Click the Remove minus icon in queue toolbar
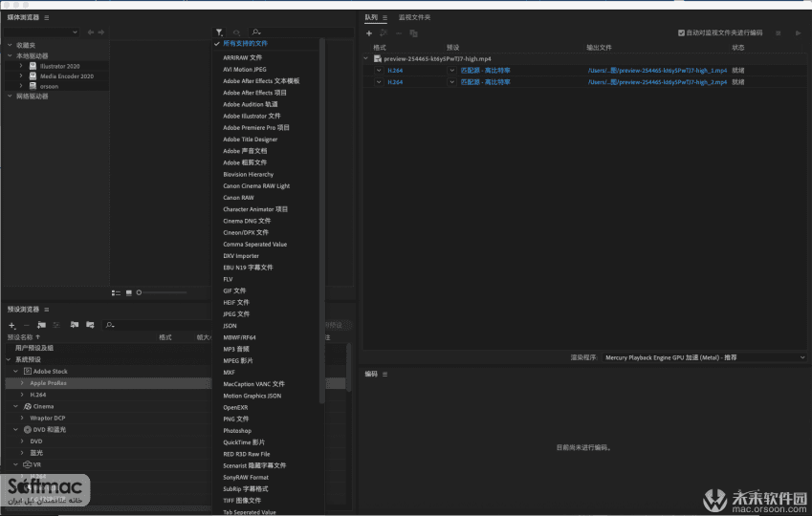Image resolution: width=812 pixels, height=516 pixels. tap(399, 33)
